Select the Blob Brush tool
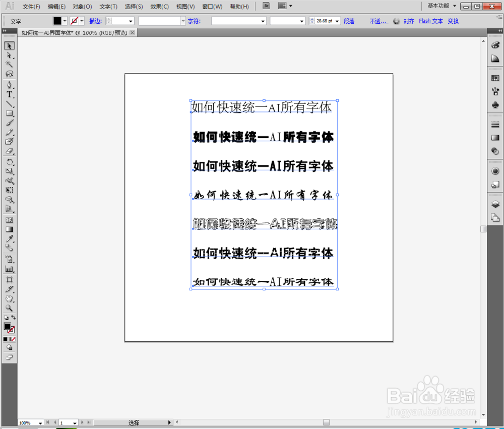 pyautogui.click(x=9, y=142)
